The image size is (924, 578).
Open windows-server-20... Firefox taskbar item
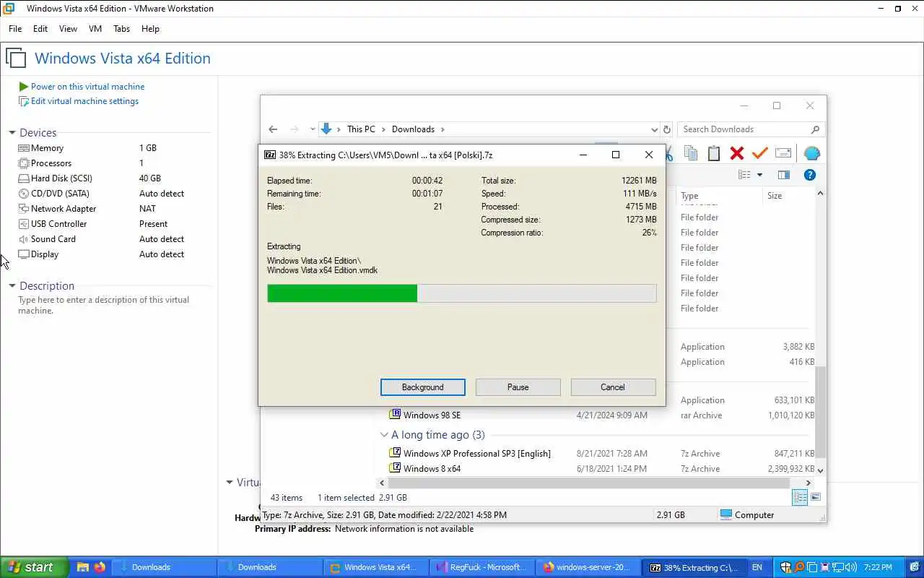pos(588,567)
